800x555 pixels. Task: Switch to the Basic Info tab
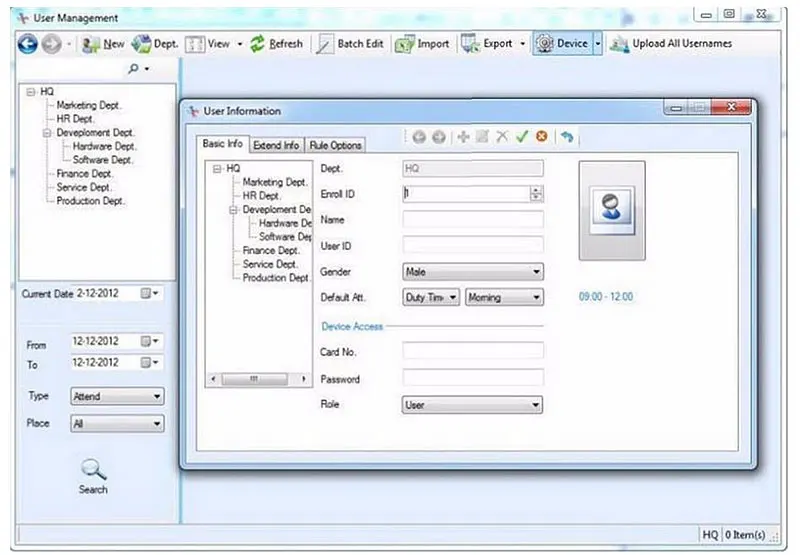[222, 144]
